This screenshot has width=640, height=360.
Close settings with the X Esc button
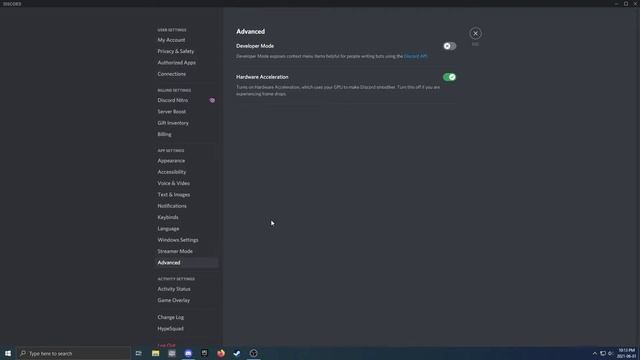click(475, 33)
